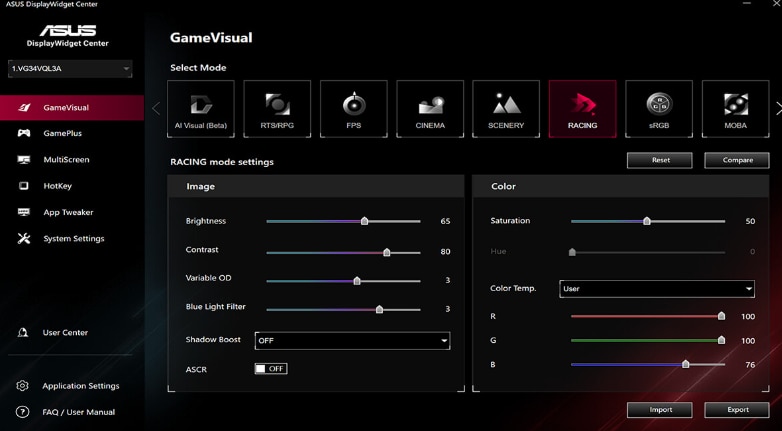782x431 pixels.
Task: Open App Tweaker sidebar item
Action: 67,212
